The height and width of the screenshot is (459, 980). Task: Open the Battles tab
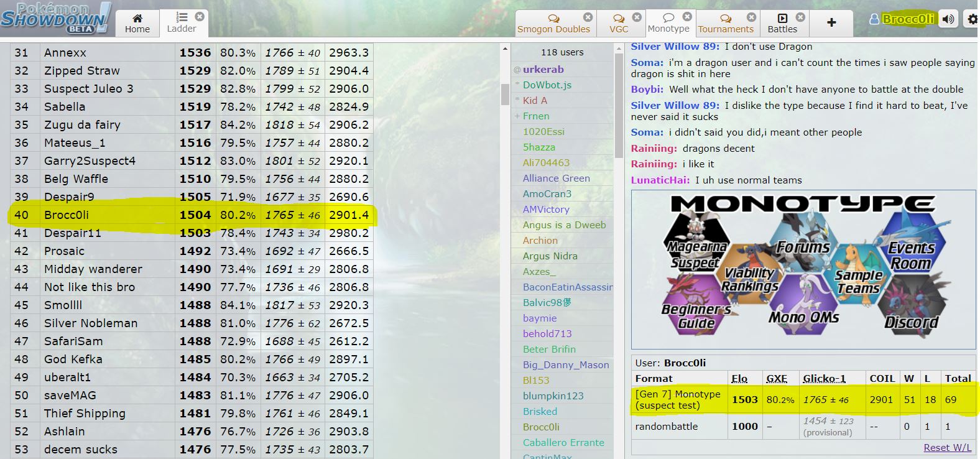[x=782, y=23]
